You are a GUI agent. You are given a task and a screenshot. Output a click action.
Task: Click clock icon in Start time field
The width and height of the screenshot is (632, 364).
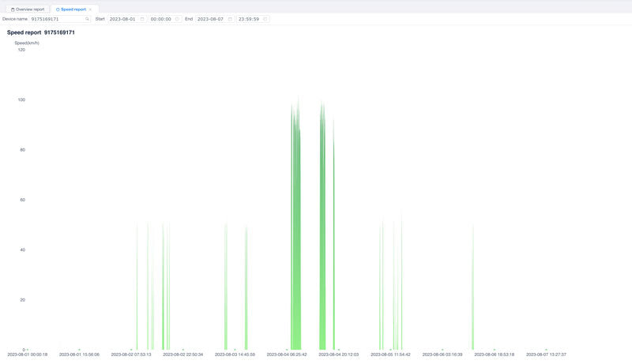(177, 18)
